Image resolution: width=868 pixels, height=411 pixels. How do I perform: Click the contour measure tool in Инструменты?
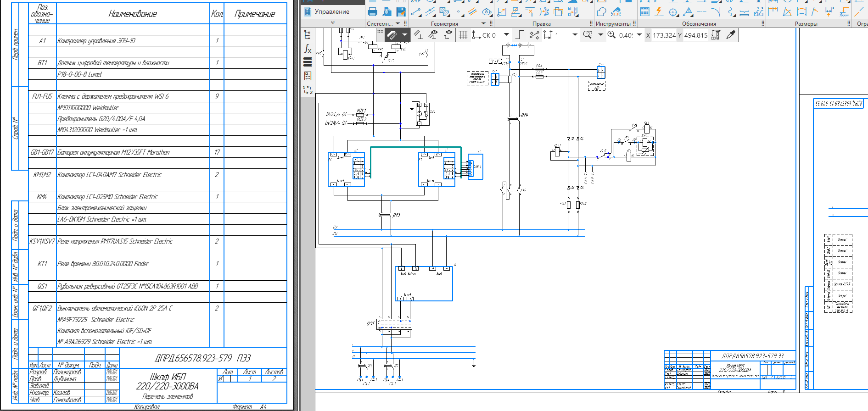(602, 12)
